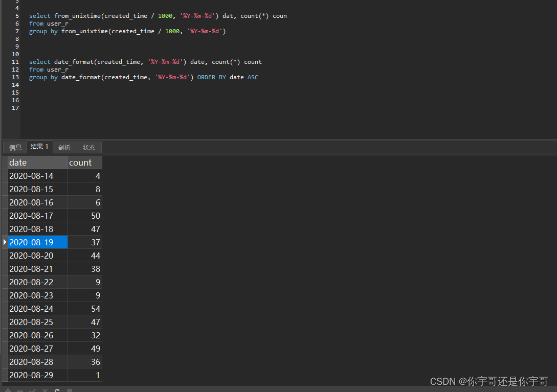
Task: Select the 2020-08-29 date cell
Action: 38,375
